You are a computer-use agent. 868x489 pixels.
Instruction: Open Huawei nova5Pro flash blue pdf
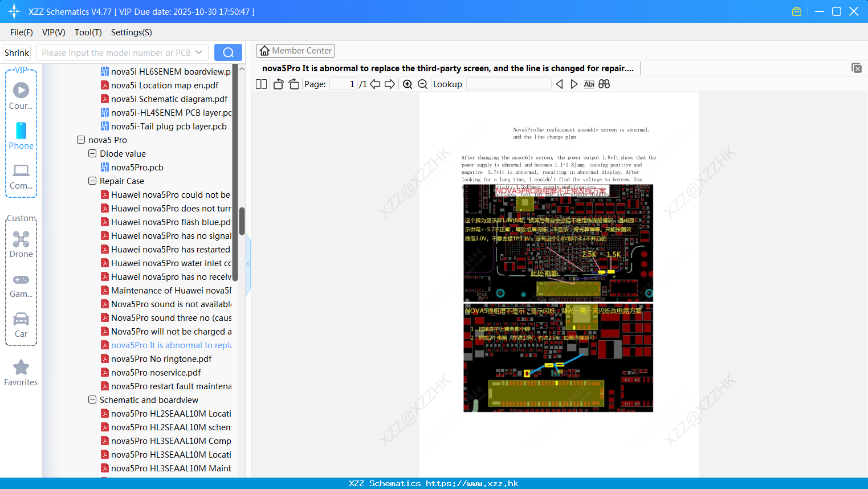pyautogui.click(x=166, y=222)
